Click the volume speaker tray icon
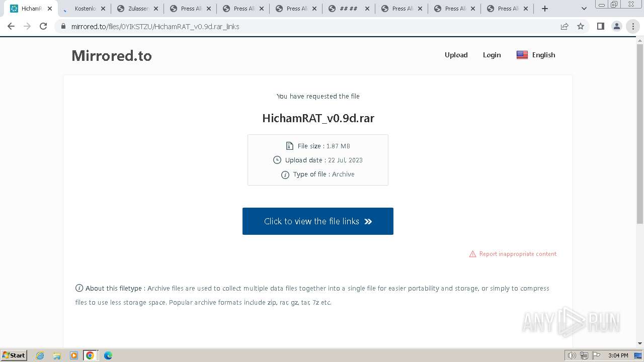 click(x=572, y=355)
